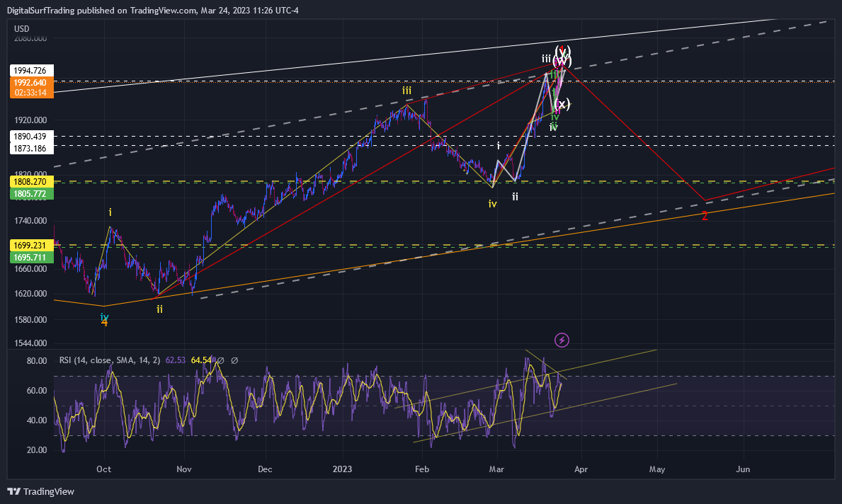
Task: Select the white wave ii label near March
Action: [515, 197]
